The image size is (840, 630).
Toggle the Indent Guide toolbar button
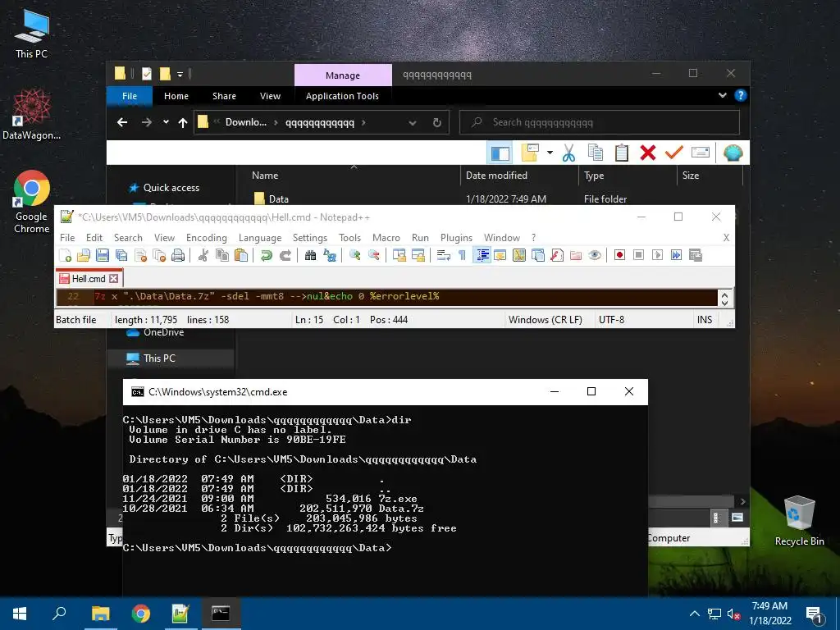(x=482, y=256)
